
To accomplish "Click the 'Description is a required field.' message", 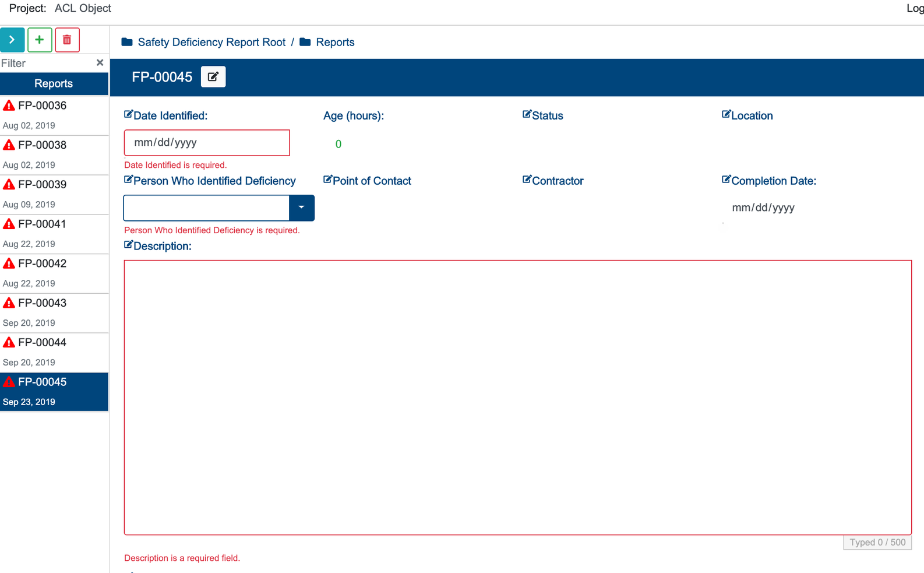I will (182, 558).
